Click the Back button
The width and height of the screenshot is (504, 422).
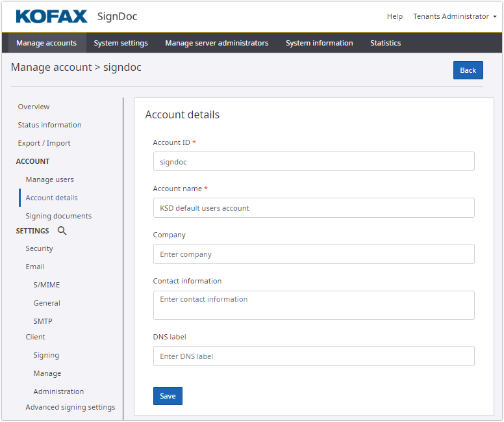pyautogui.click(x=468, y=70)
